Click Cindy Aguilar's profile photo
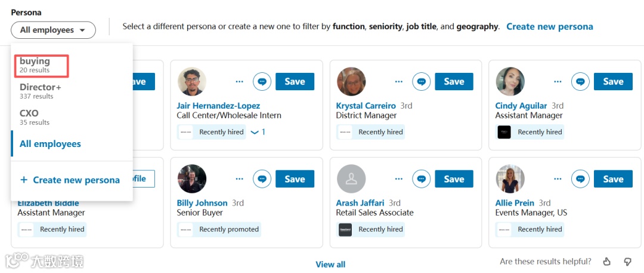Viewport: 644px width, 273px height. click(x=510, y=82)
